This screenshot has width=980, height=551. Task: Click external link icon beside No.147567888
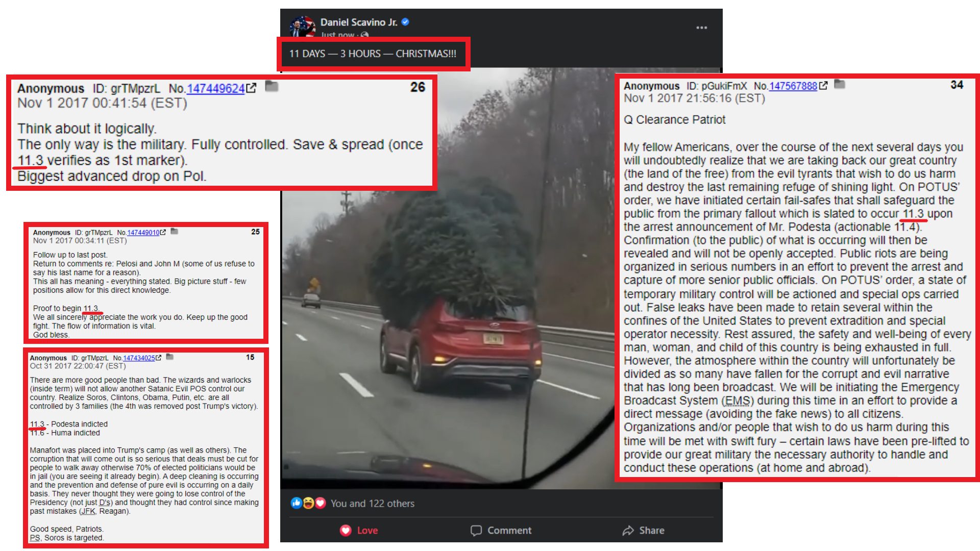[x=823, y=86]
